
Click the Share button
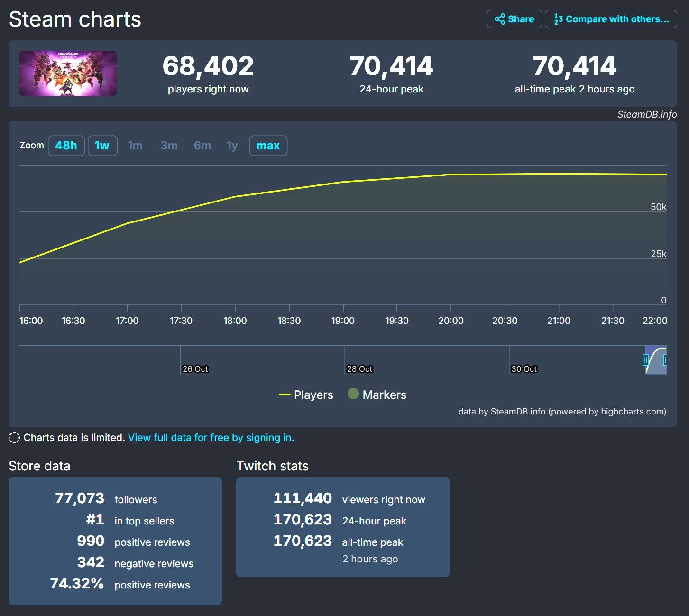pos(514,19)
